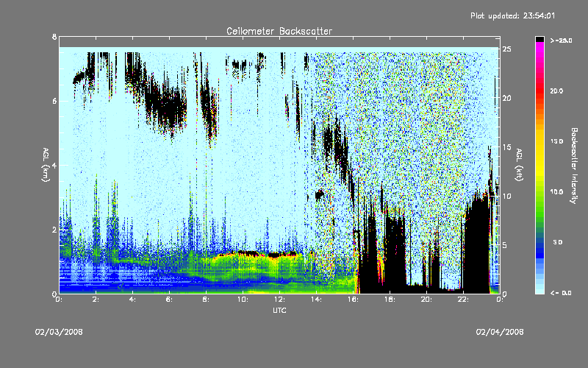588x368 pixels.
Task: Click the '10.0' colorbar value
Action: tap(556, 192)
